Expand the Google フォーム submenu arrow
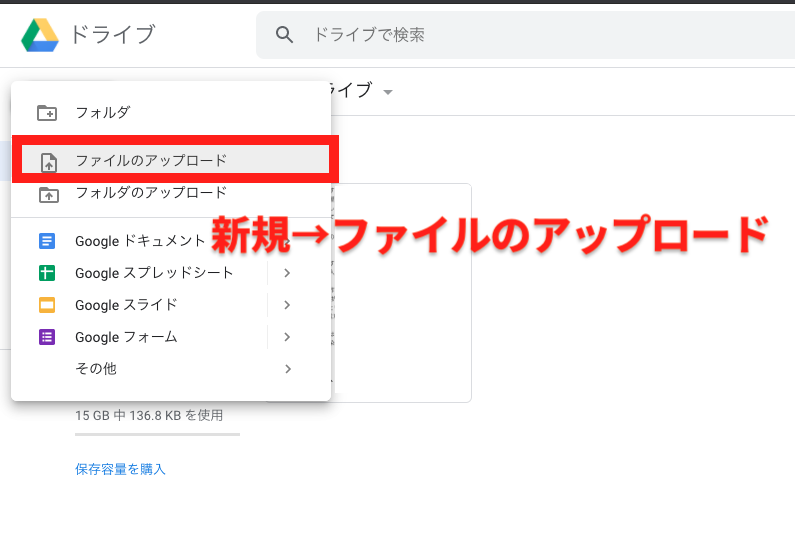 (x=287, y=337)
